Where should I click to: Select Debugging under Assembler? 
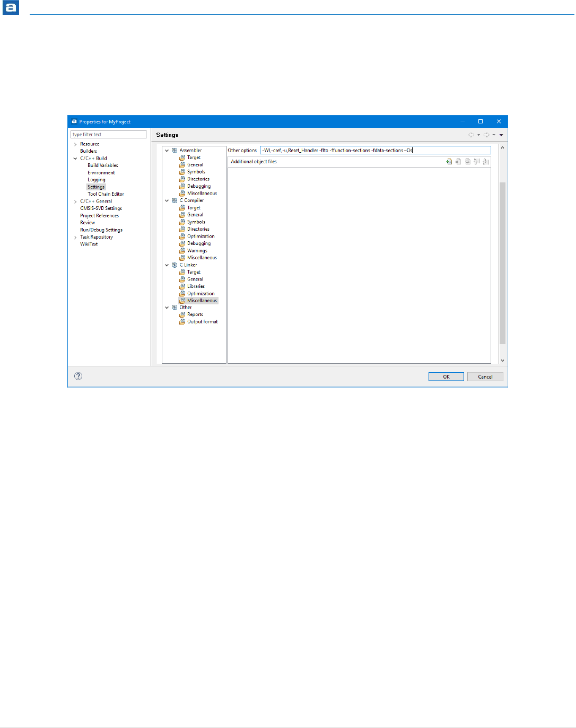coord(198,186)
